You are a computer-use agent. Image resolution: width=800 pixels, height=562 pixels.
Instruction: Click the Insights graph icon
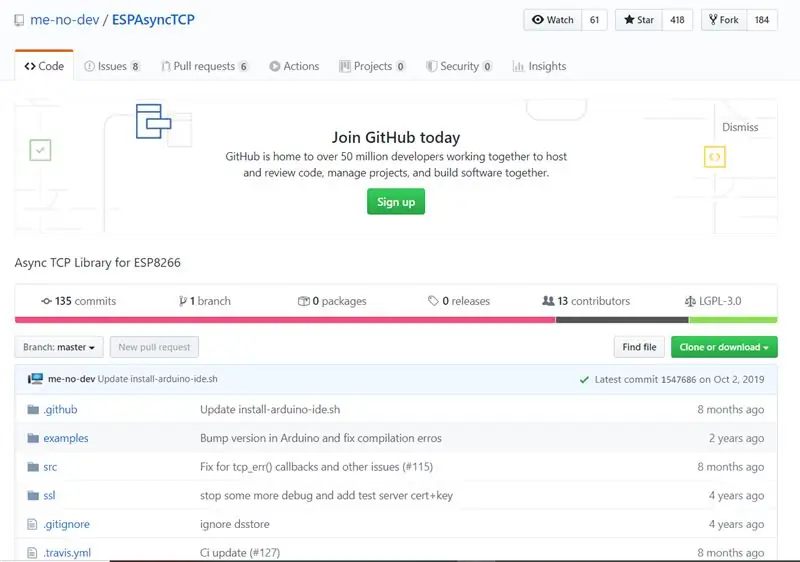[x=518, y=66]
